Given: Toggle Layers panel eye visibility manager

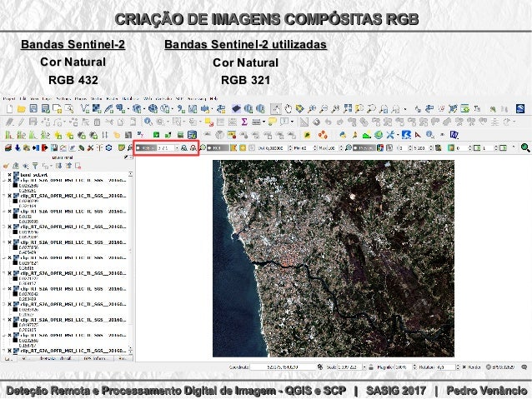Looking at the screenshot, I should point(26,166).
